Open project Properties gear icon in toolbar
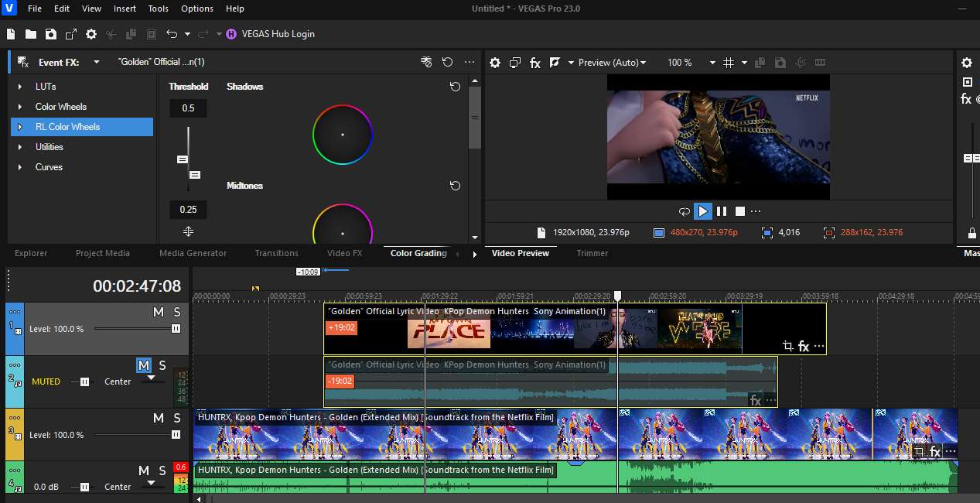The image size is (980, 503). coord(91,34)
